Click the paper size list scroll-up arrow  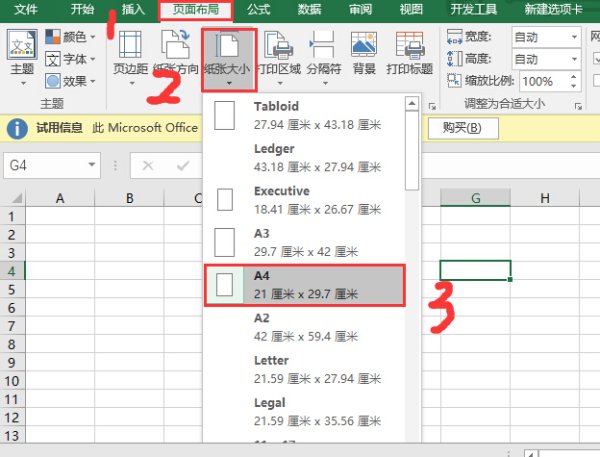(412, 103)
